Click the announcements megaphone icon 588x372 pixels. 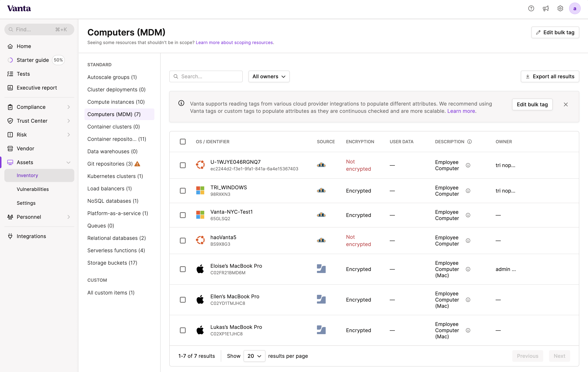[546, 9]
